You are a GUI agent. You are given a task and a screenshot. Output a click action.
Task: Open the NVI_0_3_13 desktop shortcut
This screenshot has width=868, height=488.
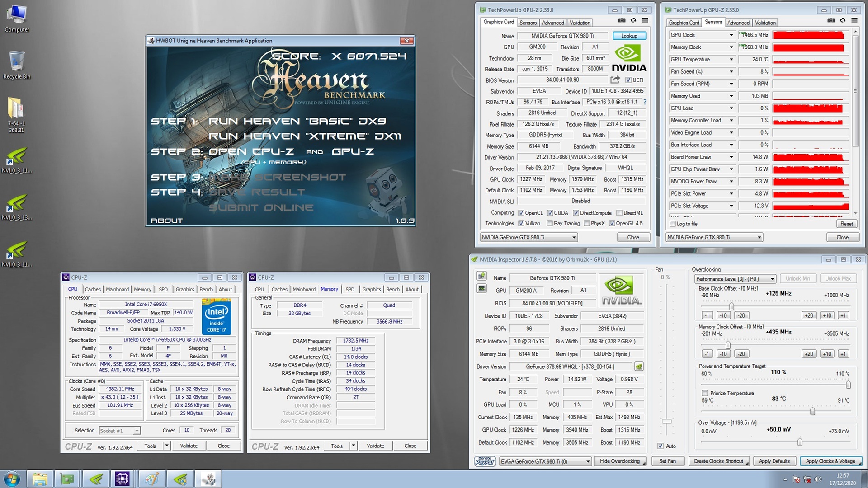(17, 207)
